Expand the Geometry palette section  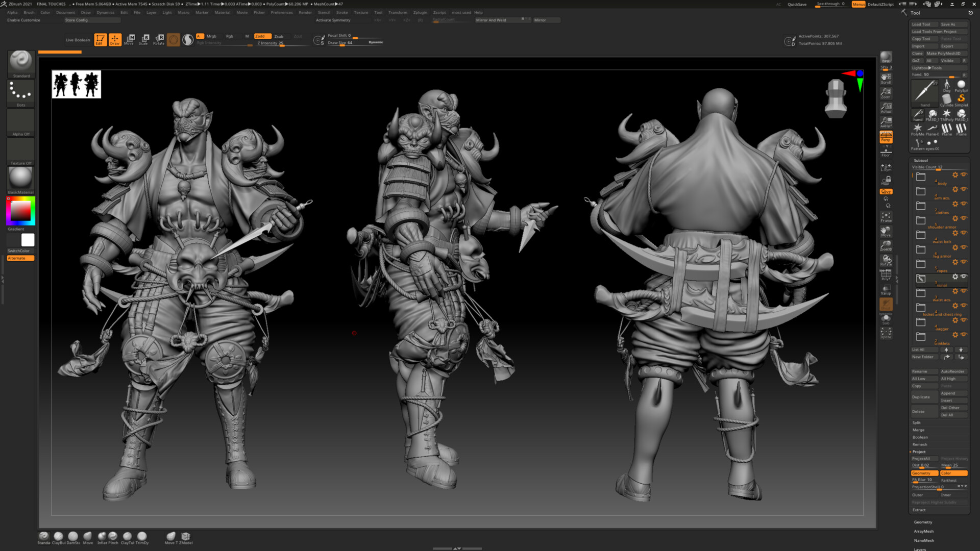(x=923, y=522)
